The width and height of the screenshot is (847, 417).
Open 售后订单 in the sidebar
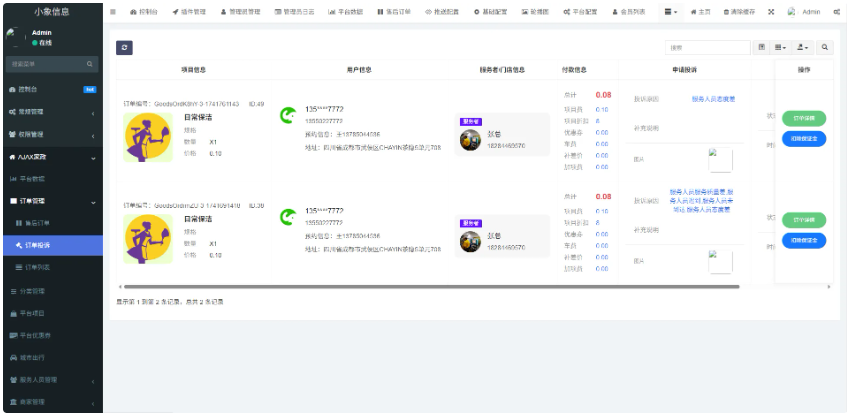(x=53, y=223)
